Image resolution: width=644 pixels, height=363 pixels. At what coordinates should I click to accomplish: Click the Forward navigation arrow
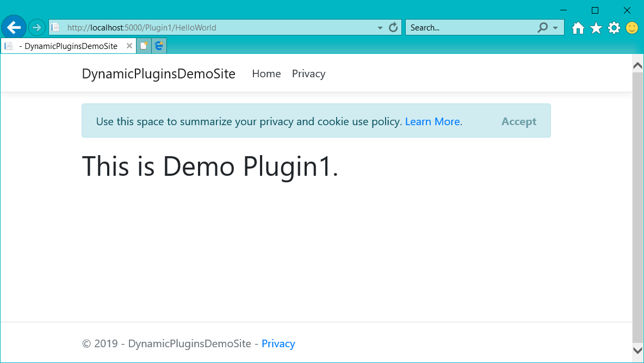click(x=36, y=28)
